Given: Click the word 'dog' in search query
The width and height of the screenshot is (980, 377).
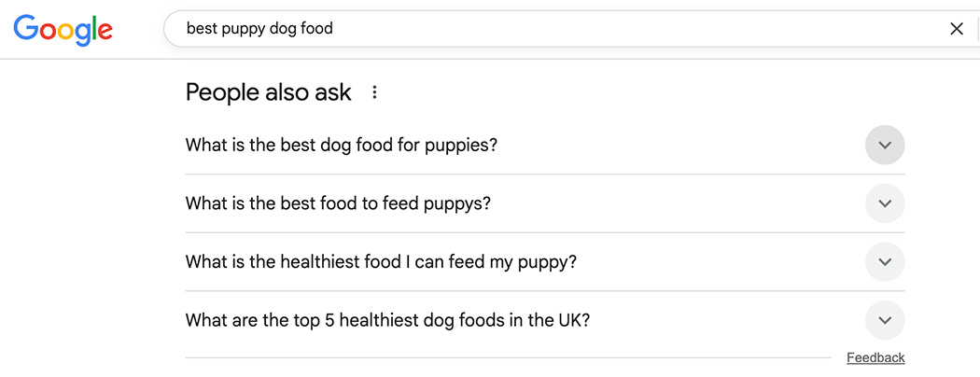Looking at the screenshot, I should coord(282,29).
